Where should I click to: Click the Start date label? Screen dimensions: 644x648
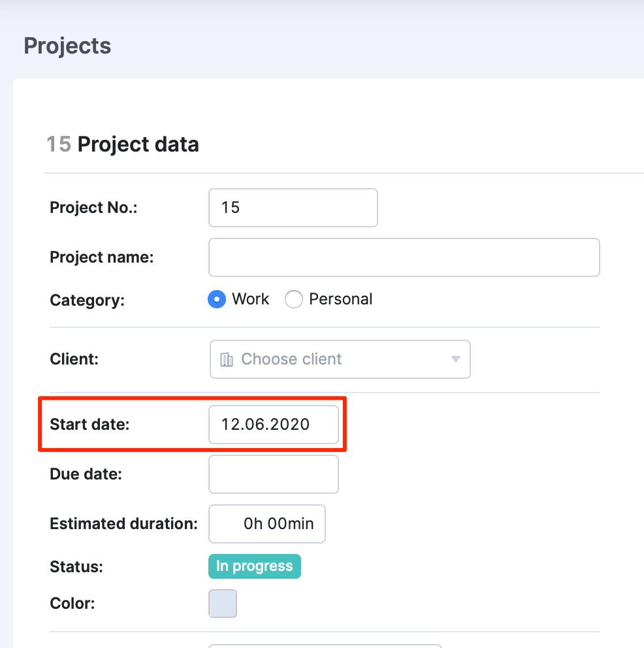tap(89, 425)
